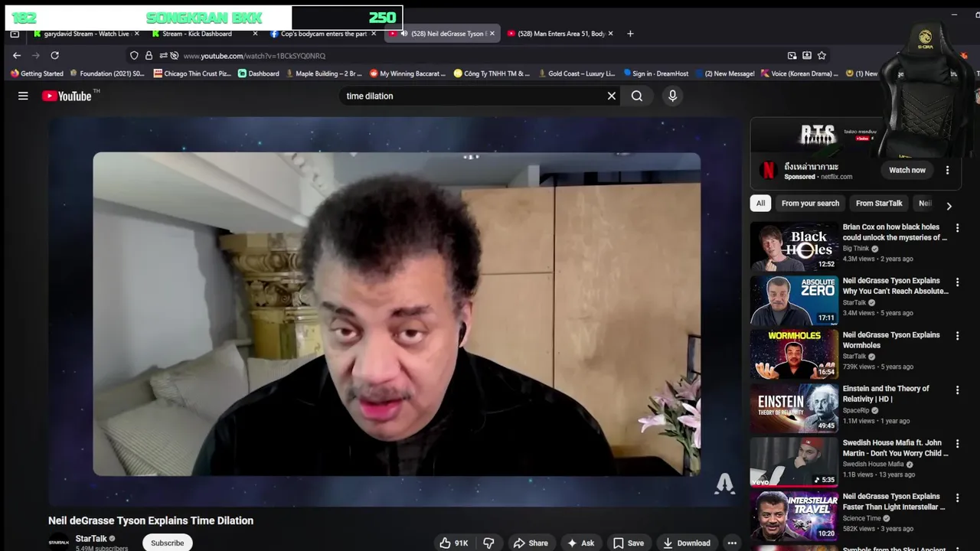Download the video

687,543
